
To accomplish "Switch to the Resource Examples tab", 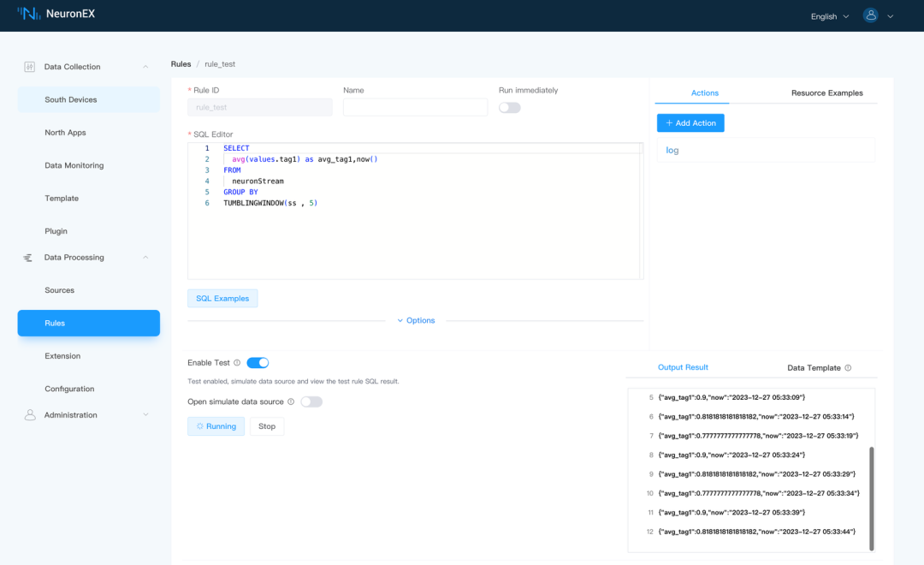I will (826, 93).
